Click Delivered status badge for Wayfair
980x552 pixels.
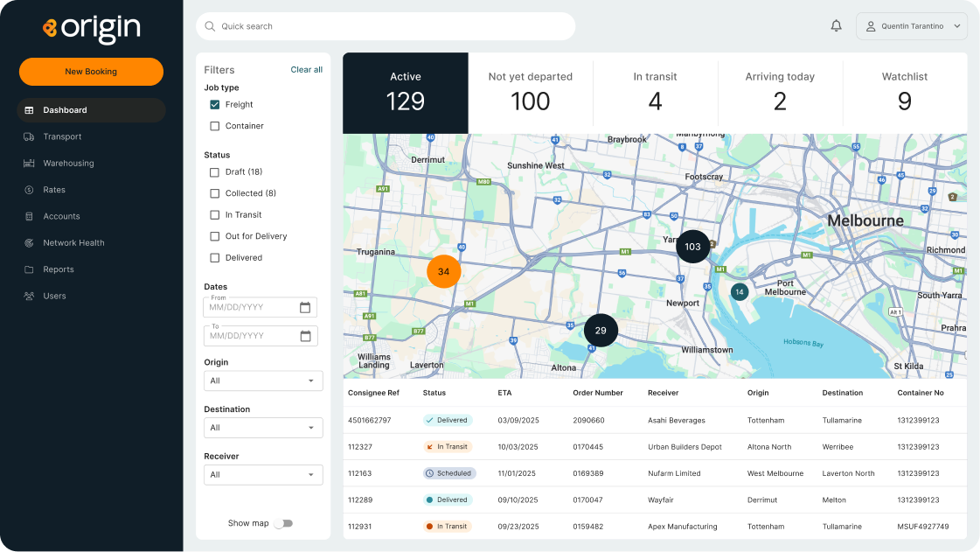(x=448, y=500)
